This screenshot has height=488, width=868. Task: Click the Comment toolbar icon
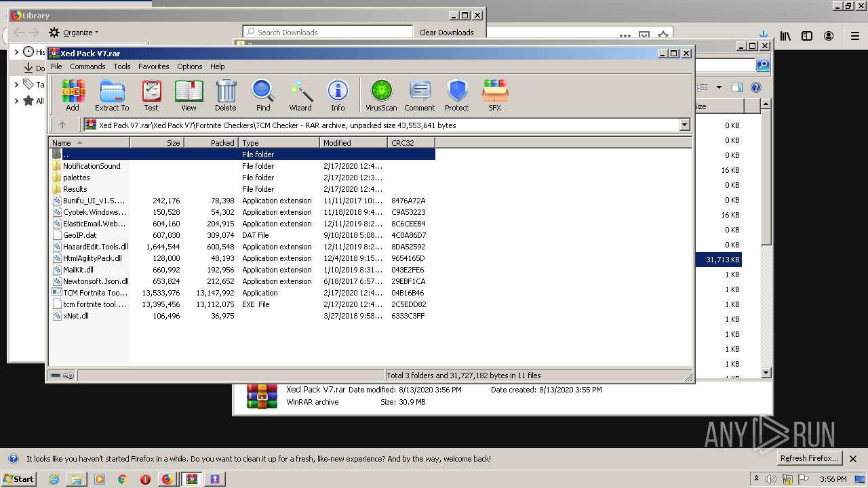420,96
